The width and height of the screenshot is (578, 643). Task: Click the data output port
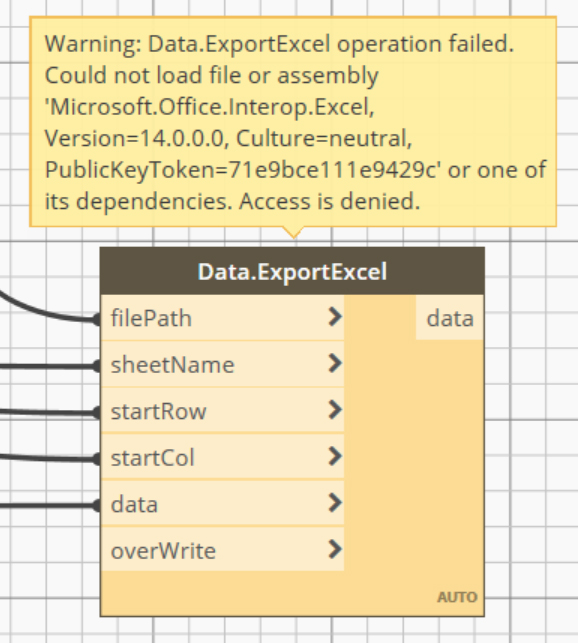point(450,318)
